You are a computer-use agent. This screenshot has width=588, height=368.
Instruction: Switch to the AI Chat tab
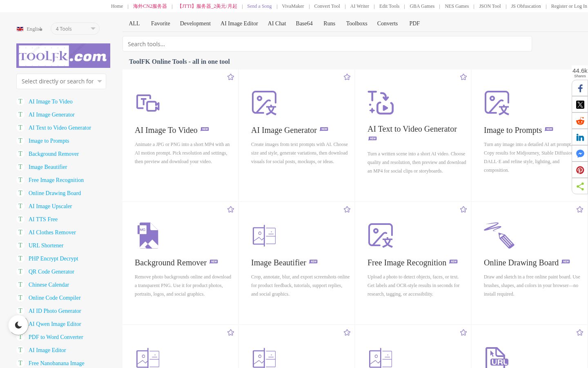click(277, 23)
